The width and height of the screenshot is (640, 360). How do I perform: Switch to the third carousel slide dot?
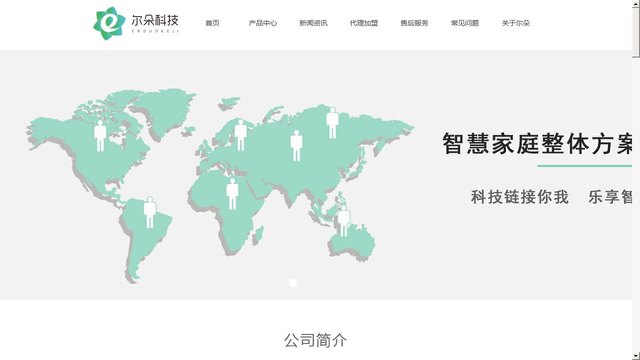click(x=309, y=282)
